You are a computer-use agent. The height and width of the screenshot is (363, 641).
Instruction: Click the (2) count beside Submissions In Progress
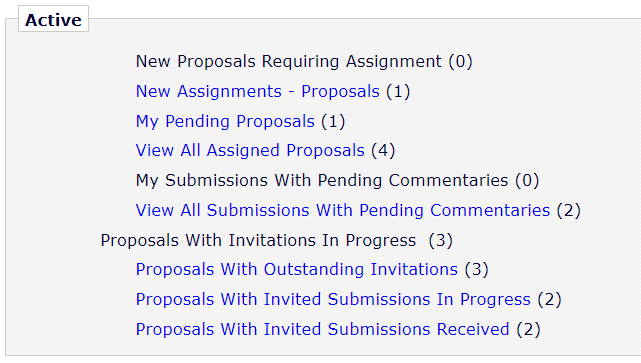click(549, 300)
